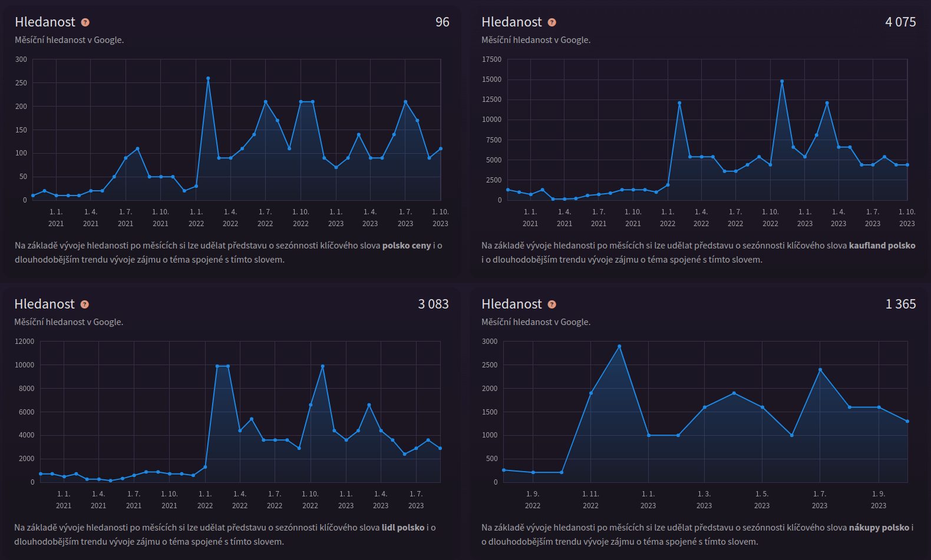Click the 260 peak point in polsko ceny chart
Image resolution: width=931 pixels, height=560 pixels.
[x=208, y=78]
